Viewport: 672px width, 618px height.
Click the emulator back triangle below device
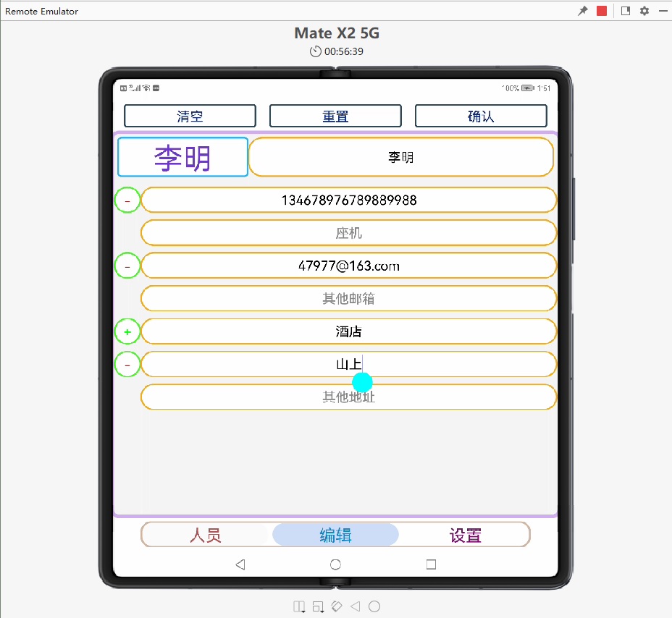coord(356,606)
